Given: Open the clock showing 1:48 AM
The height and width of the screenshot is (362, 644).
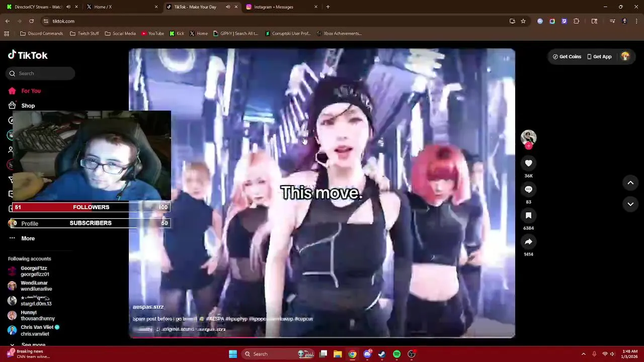Looking at the screenshot, I should click(629, 354).
